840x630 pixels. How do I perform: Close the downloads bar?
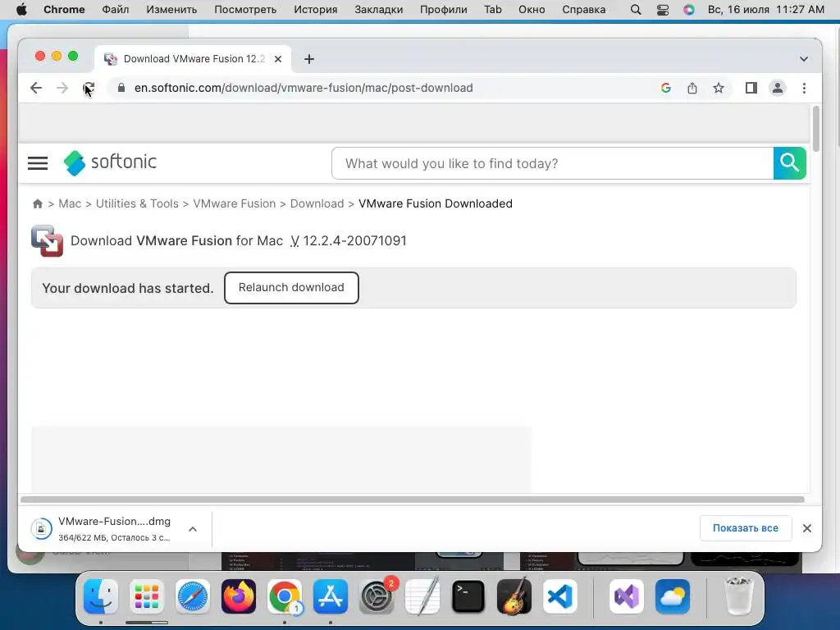(x=807, y=528)
